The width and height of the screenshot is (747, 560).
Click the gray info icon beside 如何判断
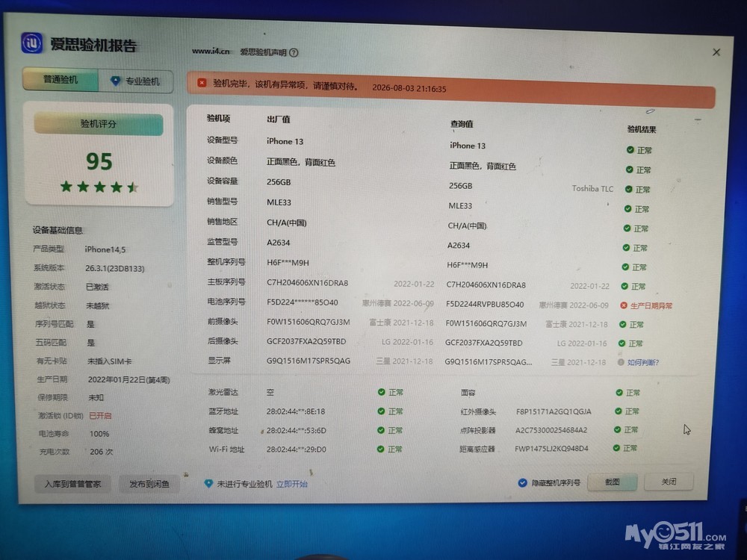pyautogui.click(x=621, y=362)
